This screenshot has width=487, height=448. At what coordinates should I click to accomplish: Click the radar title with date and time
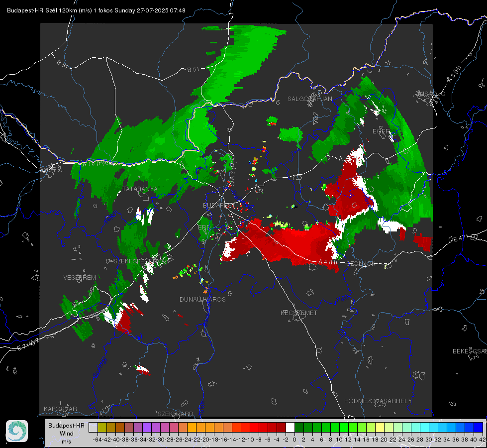(96, 10)
